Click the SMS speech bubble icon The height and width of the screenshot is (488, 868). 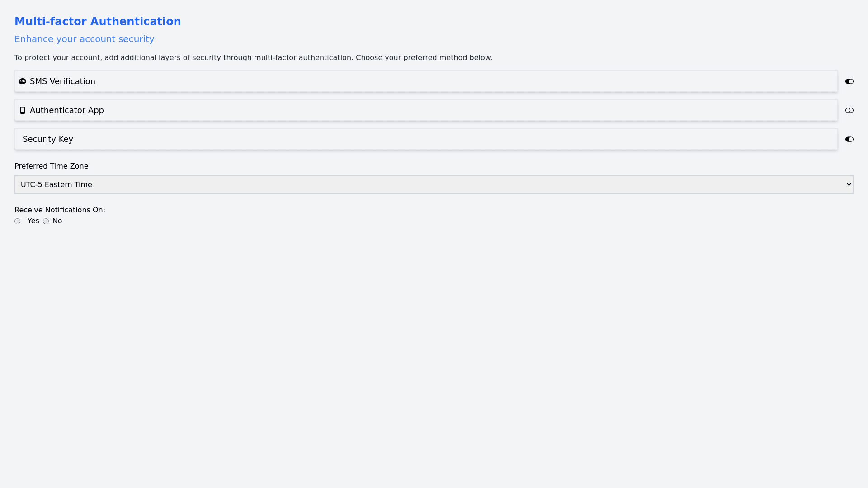point(23,81)
